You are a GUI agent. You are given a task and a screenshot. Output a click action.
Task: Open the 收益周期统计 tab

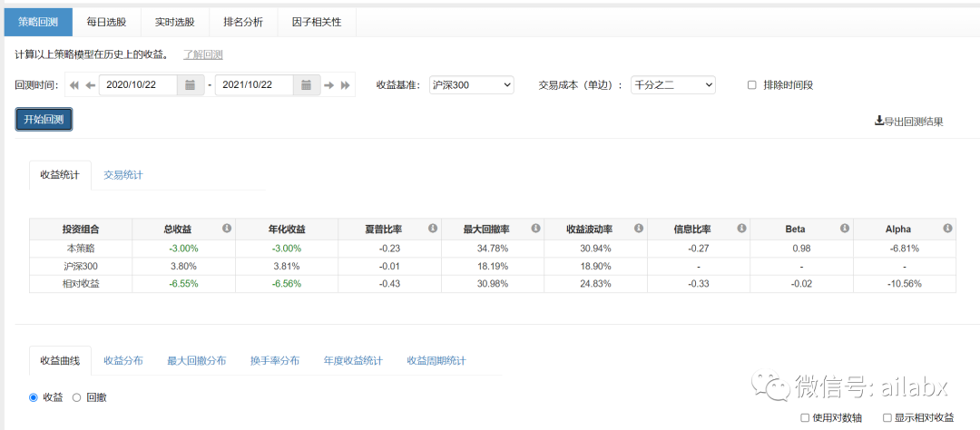pos(436,361)
